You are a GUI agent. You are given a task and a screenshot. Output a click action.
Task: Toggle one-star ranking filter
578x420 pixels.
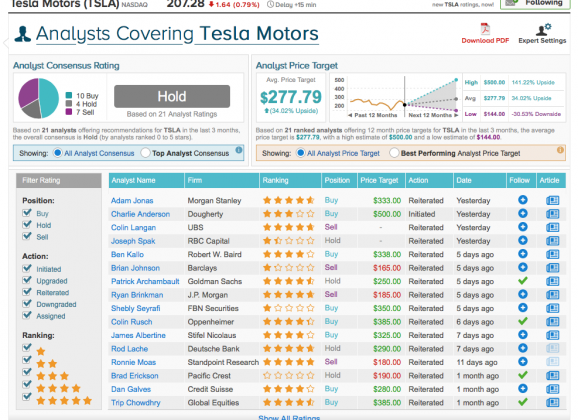point(27,347)
